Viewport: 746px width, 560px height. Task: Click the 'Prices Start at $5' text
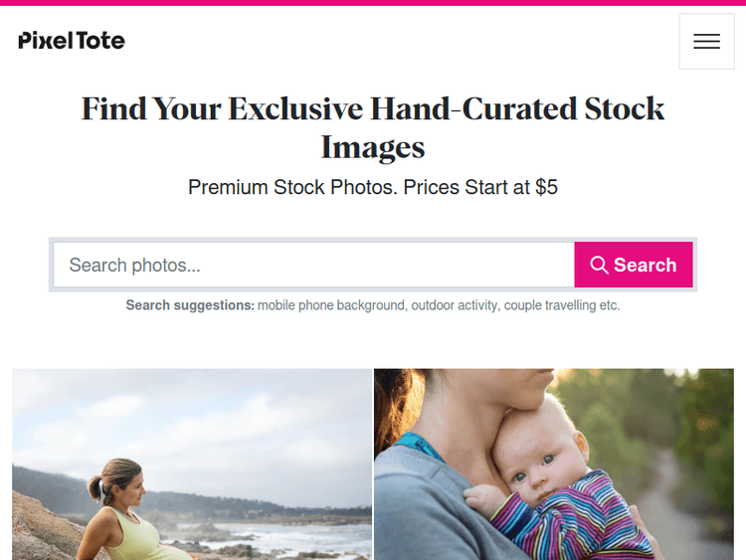480,187
